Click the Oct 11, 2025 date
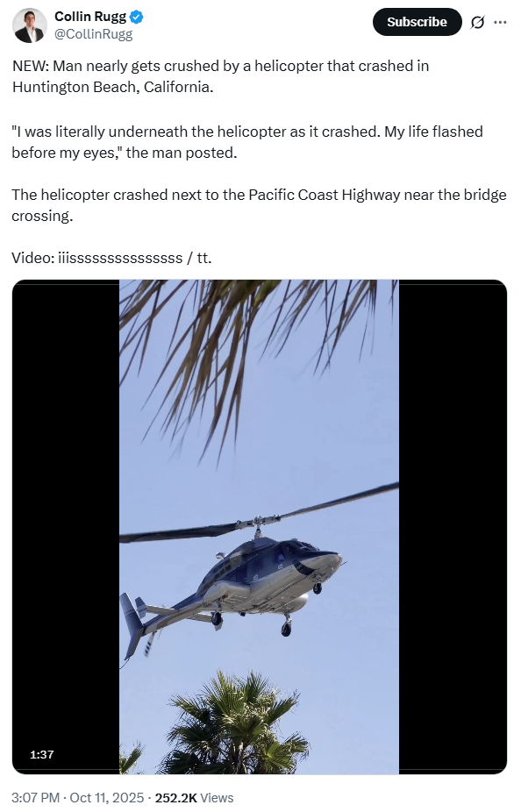521x812 pixels. pos(107,797)
